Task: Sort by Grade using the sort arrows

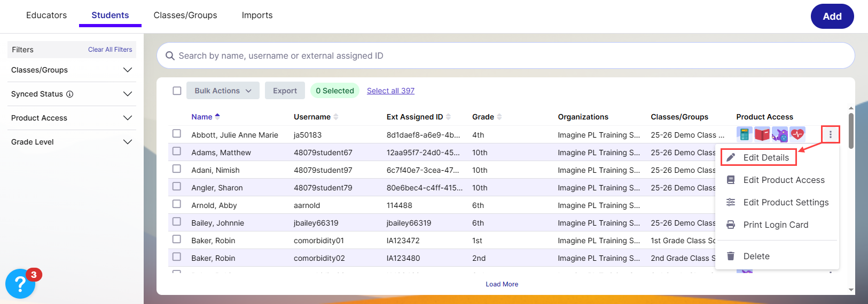Action: [x=499, y=117]
